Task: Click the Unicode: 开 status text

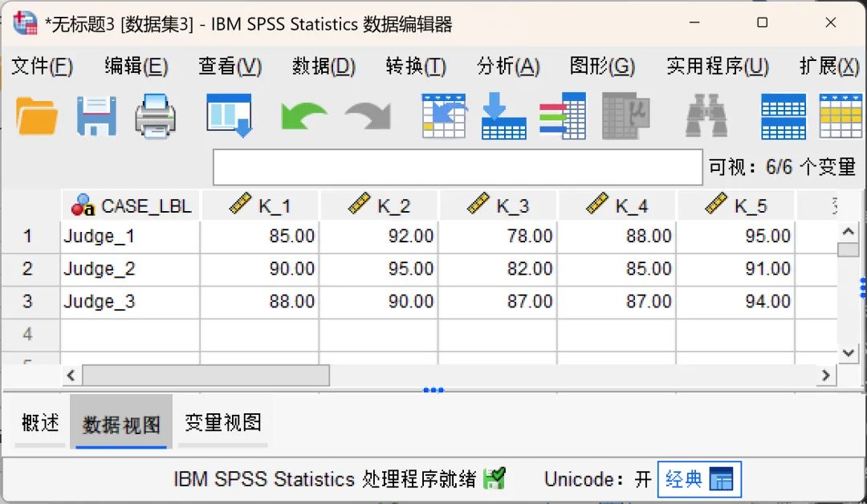Action: (598, 479)
